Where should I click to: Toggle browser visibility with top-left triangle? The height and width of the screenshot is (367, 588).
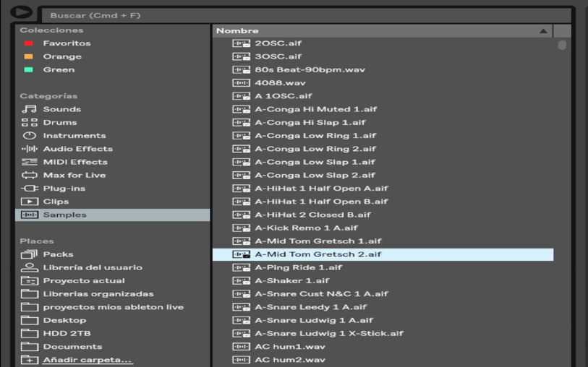pos(21,12)
